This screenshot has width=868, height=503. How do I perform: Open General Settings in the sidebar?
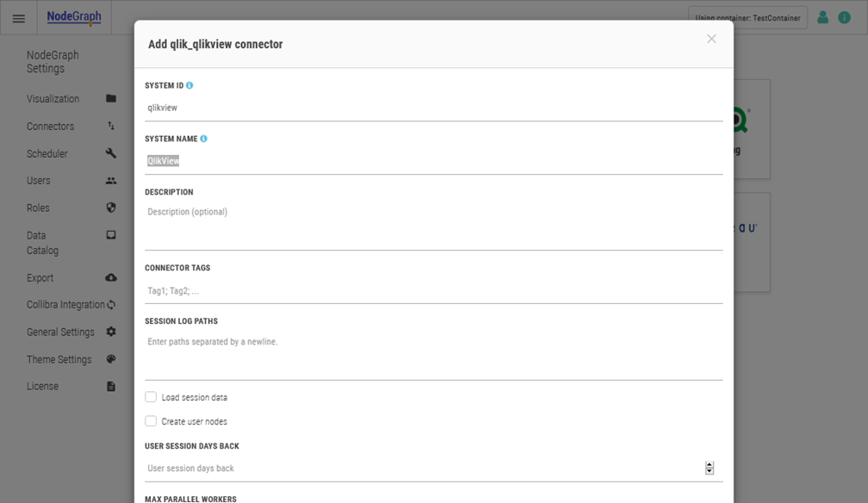point(61,332)
